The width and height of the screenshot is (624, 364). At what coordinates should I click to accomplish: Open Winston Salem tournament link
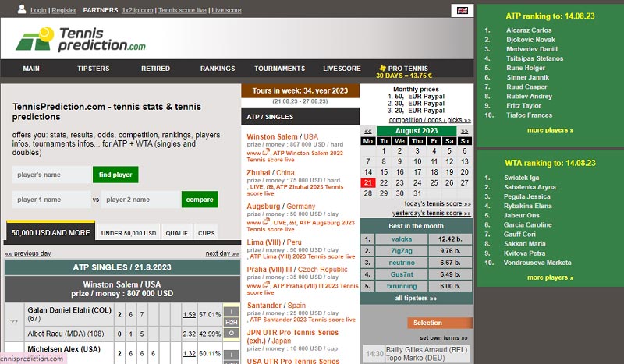pos(271,136)
